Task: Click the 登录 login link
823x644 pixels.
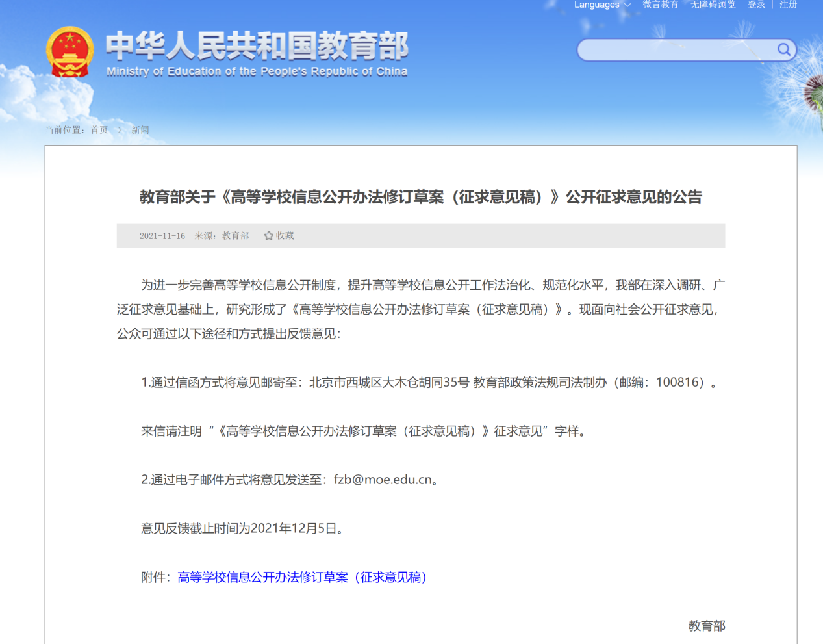Action: click(x=756, y=5)
